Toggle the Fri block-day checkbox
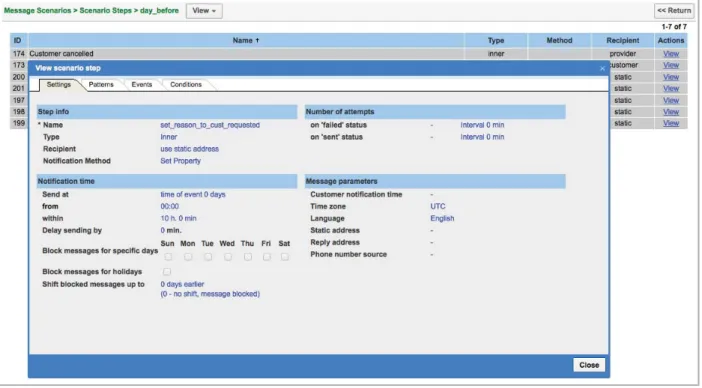The width and height of the screenshot is (702, 388). [266, 257]
